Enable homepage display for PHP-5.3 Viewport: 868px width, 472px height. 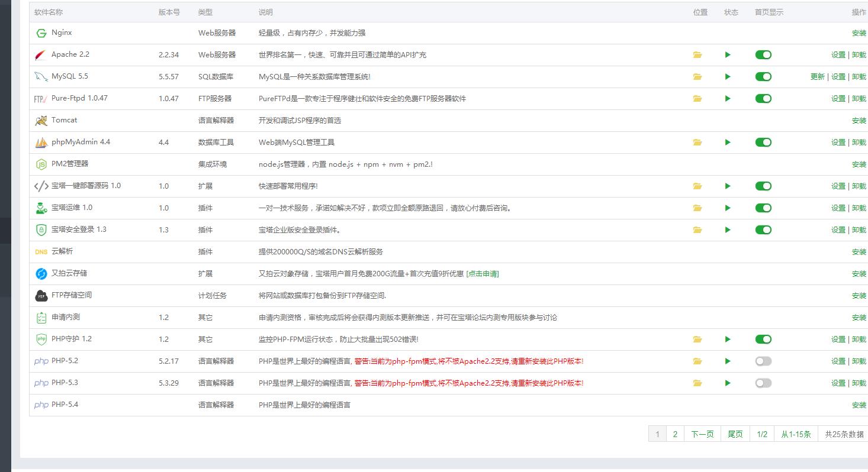(x=763, y=383)
